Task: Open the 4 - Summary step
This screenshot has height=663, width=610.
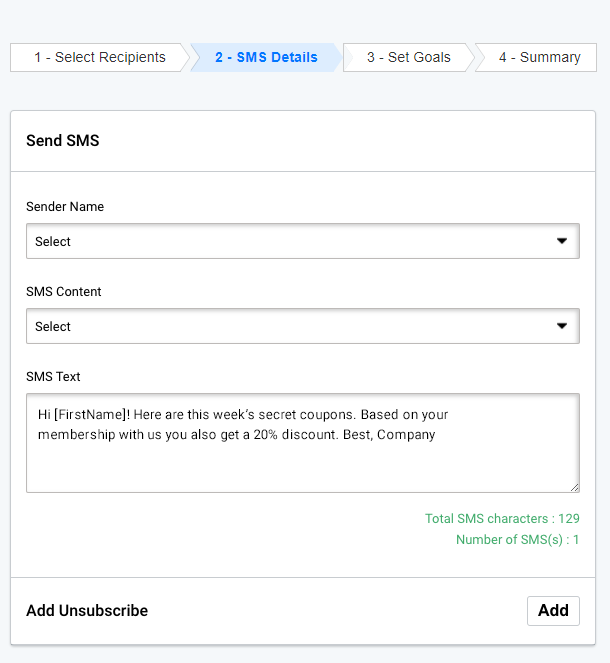Action: point(539,58)
